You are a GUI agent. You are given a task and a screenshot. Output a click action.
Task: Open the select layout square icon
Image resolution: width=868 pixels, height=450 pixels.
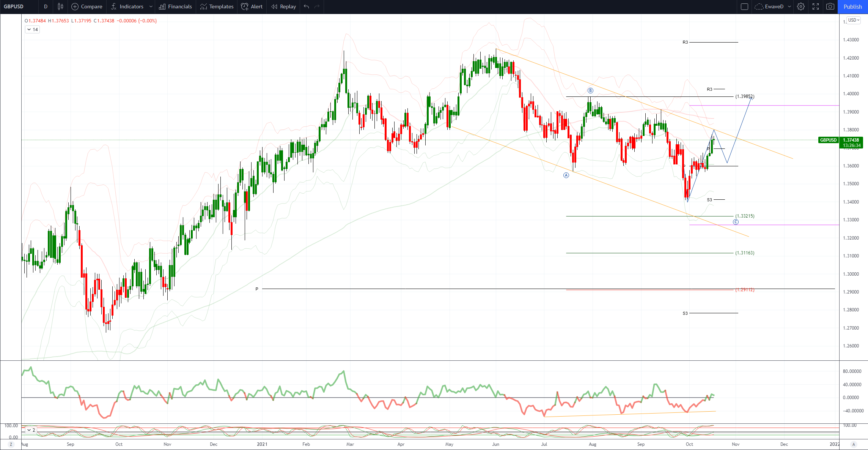[744, 6]
